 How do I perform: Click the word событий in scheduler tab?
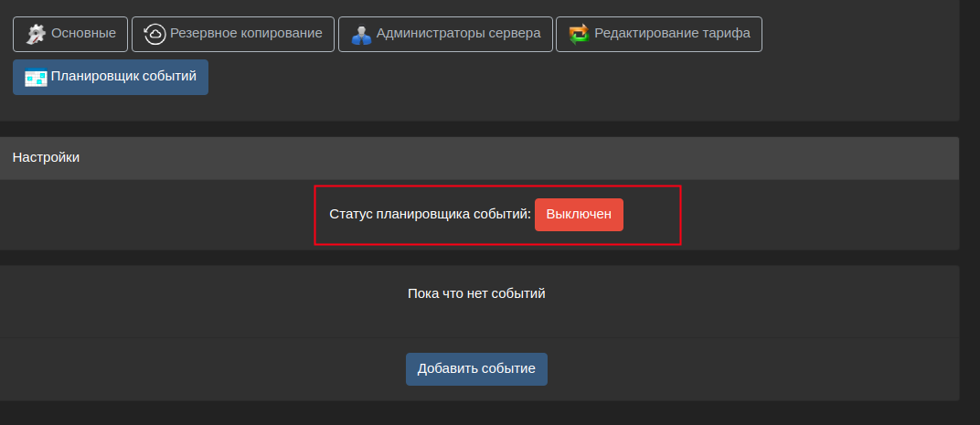tap(169, 76)
